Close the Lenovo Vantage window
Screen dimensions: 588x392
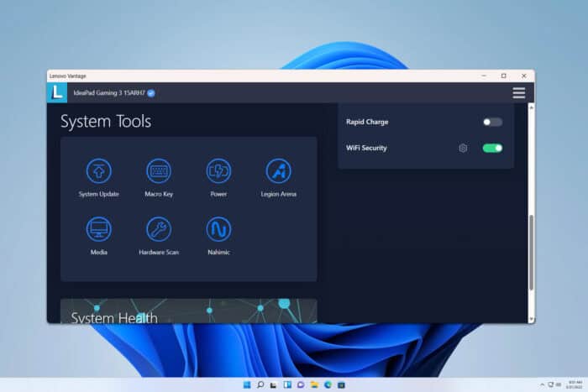pyautogui.click(x=524, y=76)
